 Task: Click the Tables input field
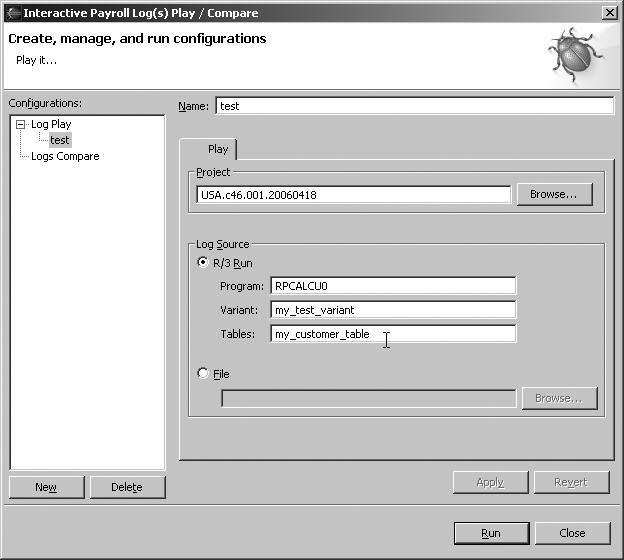[x=393, y=334]
